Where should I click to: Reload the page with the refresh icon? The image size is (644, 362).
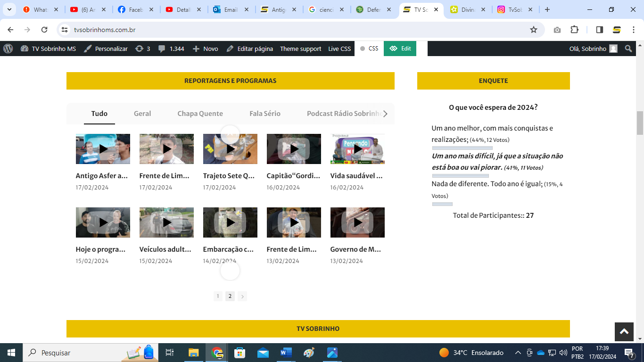click(44, 30)
